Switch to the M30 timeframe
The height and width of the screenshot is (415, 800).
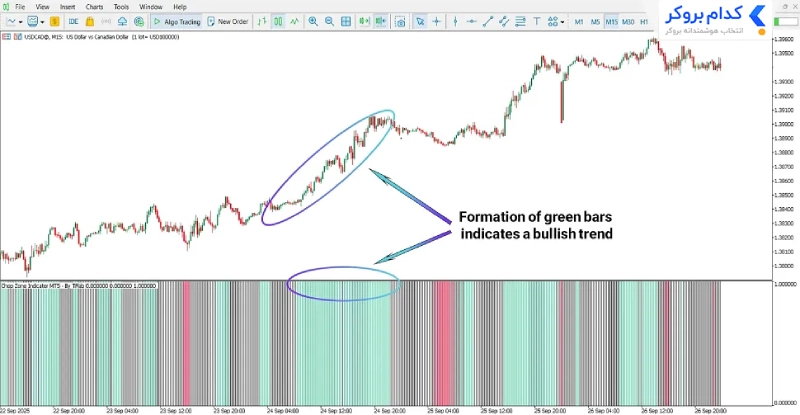[628, 22]
